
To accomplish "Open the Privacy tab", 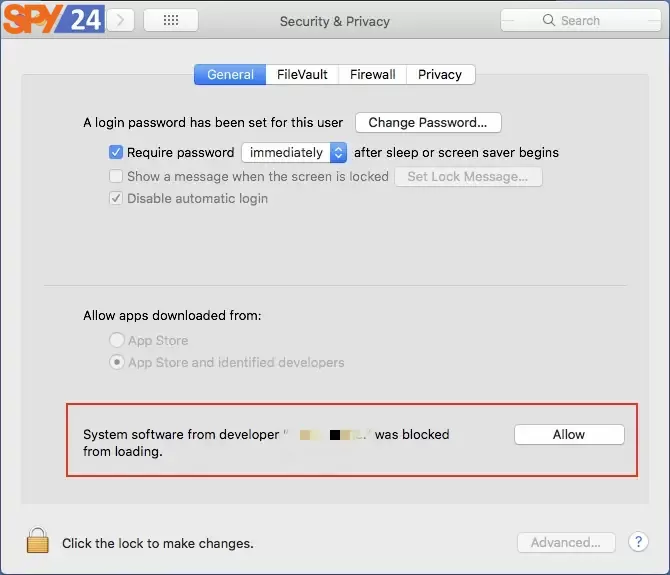I will click(440, 75).
